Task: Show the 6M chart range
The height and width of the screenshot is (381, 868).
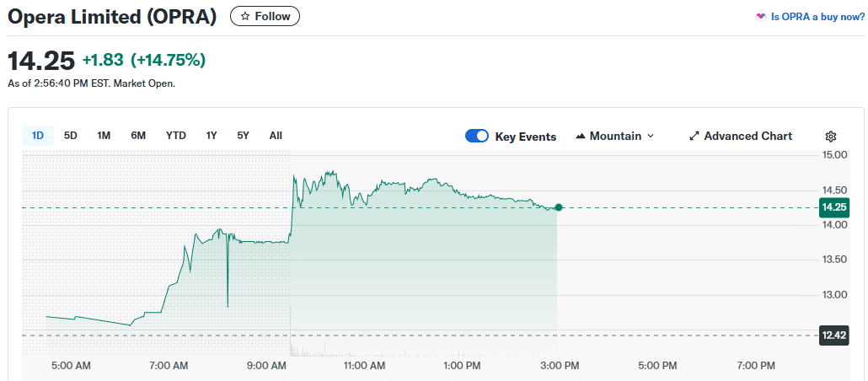Action: [x=138, y=136]
